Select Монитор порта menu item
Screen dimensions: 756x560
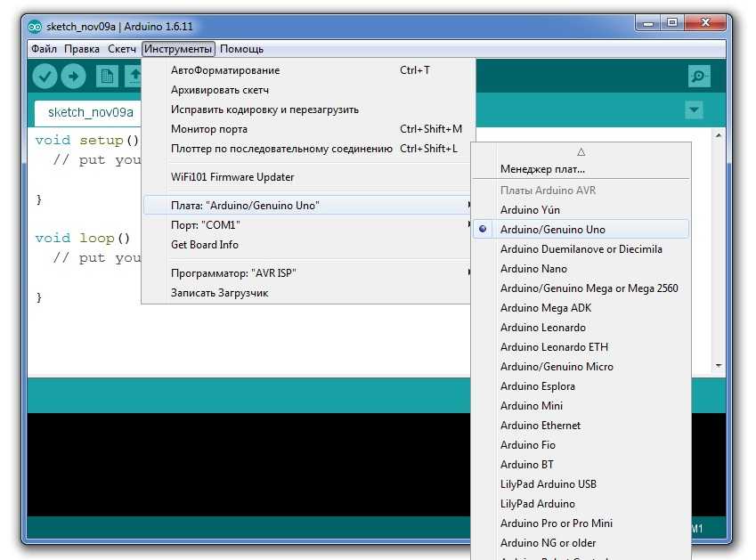point(208,129)
